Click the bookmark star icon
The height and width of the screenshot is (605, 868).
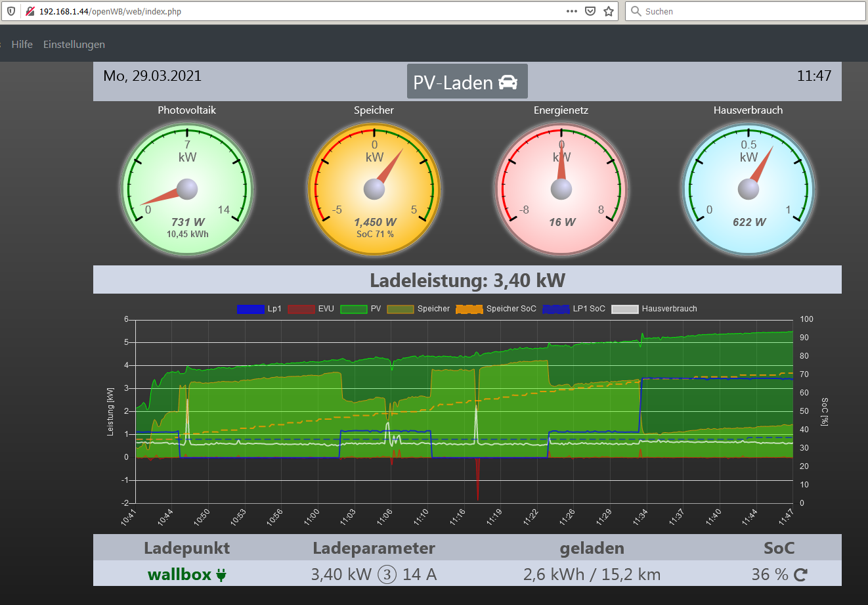coord(609,11)
